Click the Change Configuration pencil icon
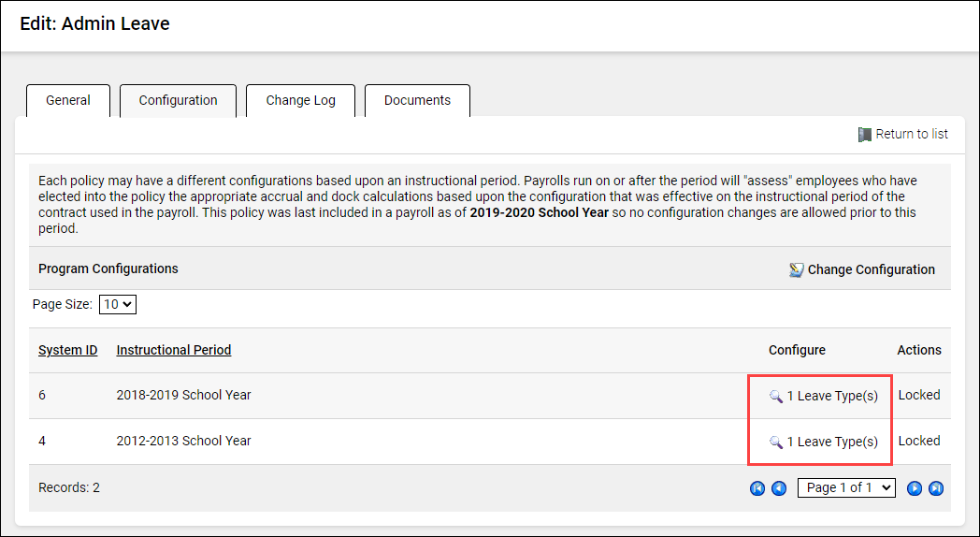This screenshot has width=980, height=537. [796, 270]
